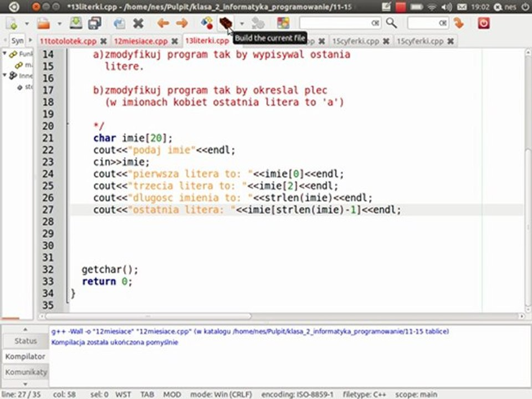Screen dimensions: 532x399
Task: Click the getchar() line in editor
Action: point(110,269)
